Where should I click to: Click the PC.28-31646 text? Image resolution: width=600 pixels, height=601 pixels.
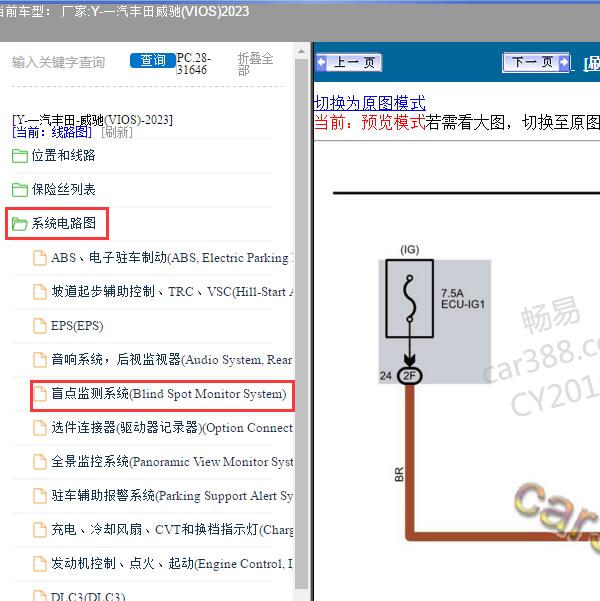[193, 64]
